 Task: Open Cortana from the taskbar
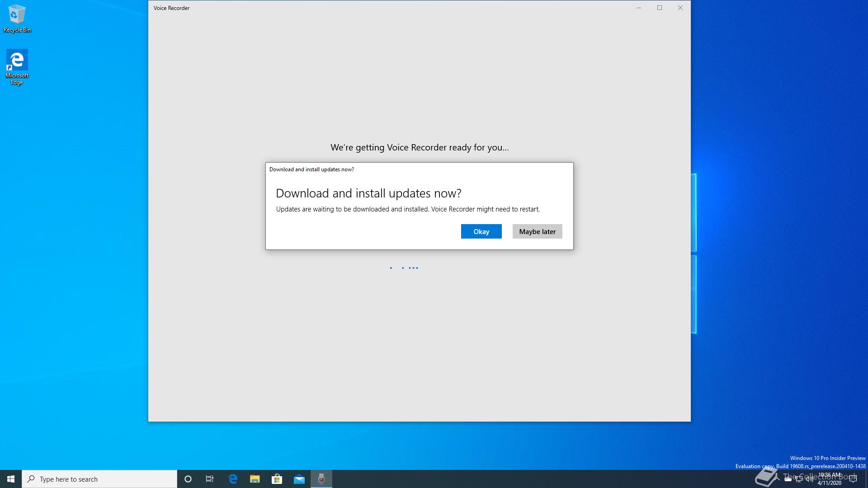pos(188,479)
